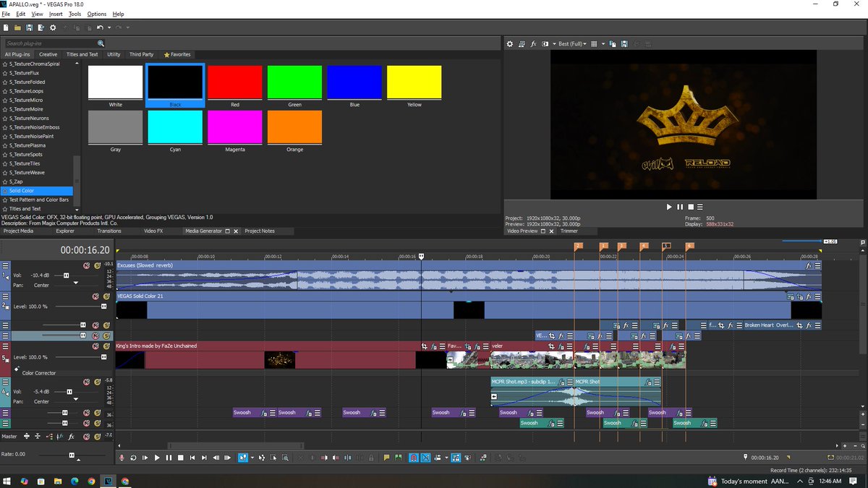Click Pause in the timeline transport

[169, 458]
